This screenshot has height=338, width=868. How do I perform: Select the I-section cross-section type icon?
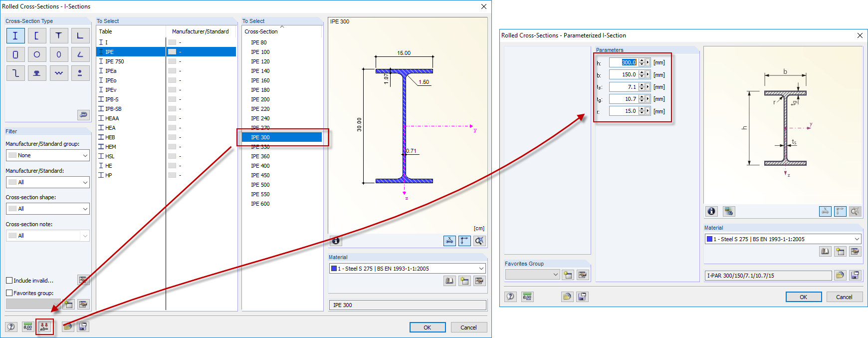(15, 36)
